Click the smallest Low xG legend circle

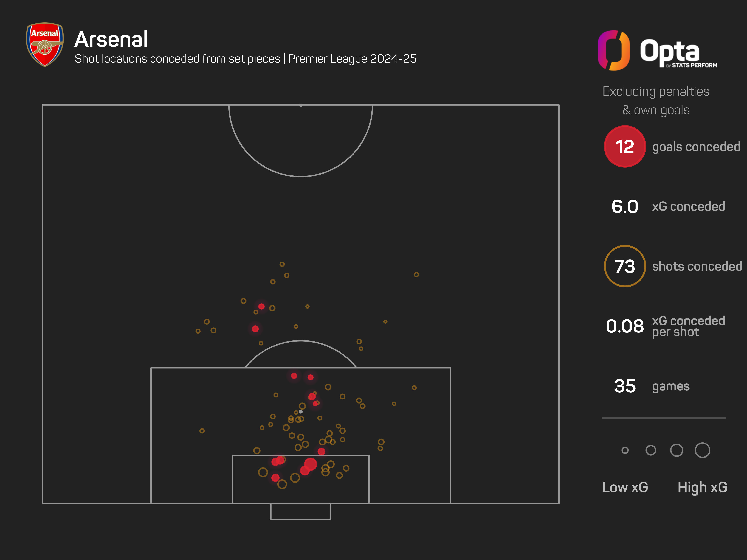pyautogui.click(x=625, y=450)
